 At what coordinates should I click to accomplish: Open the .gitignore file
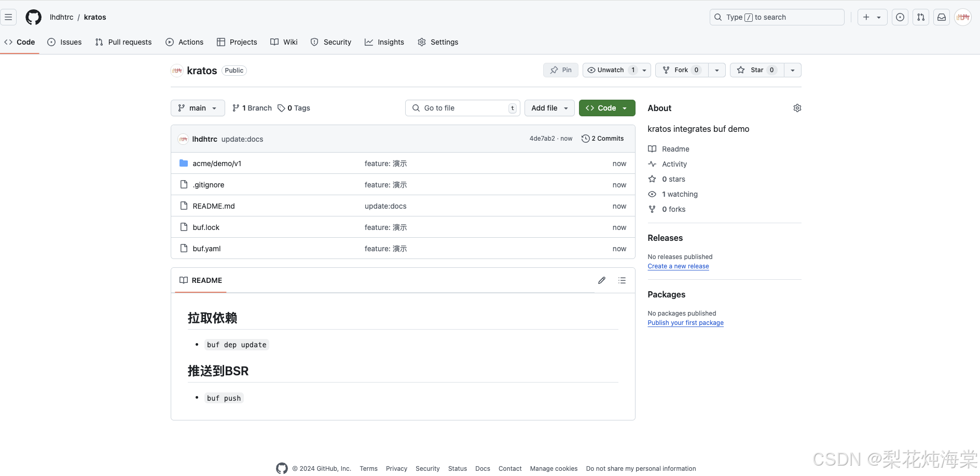pos(208,185)
